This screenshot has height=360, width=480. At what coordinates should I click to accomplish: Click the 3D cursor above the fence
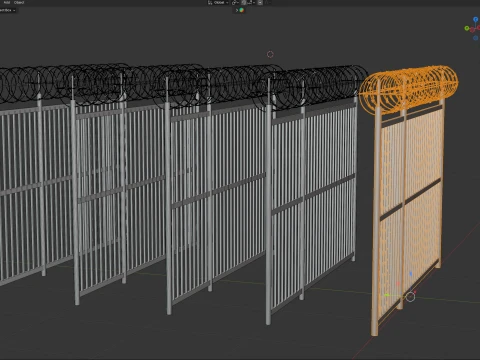[x=270, y=54]
